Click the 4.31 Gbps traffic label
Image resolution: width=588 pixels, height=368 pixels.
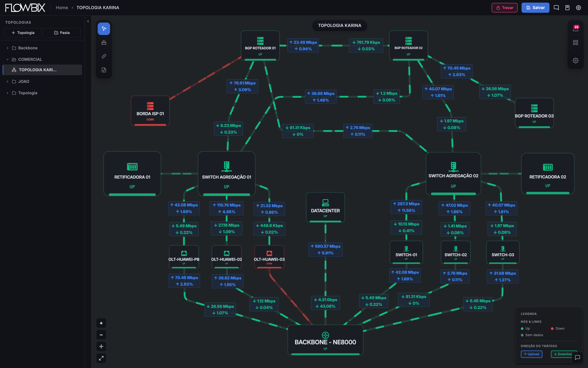click(x=325, y=303)
